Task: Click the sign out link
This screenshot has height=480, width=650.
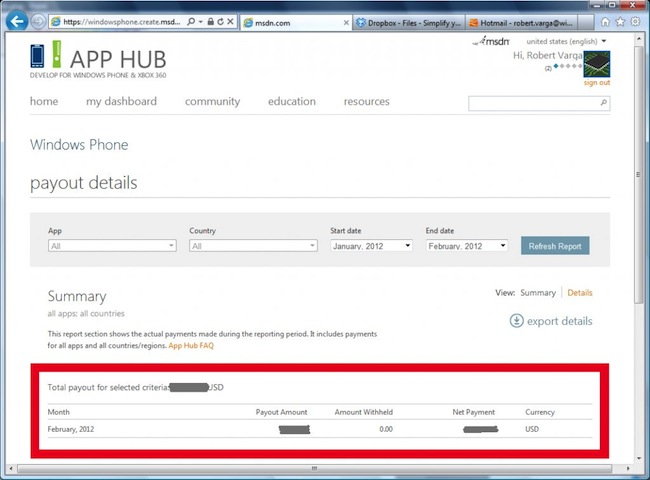Action: coord(597,82)
